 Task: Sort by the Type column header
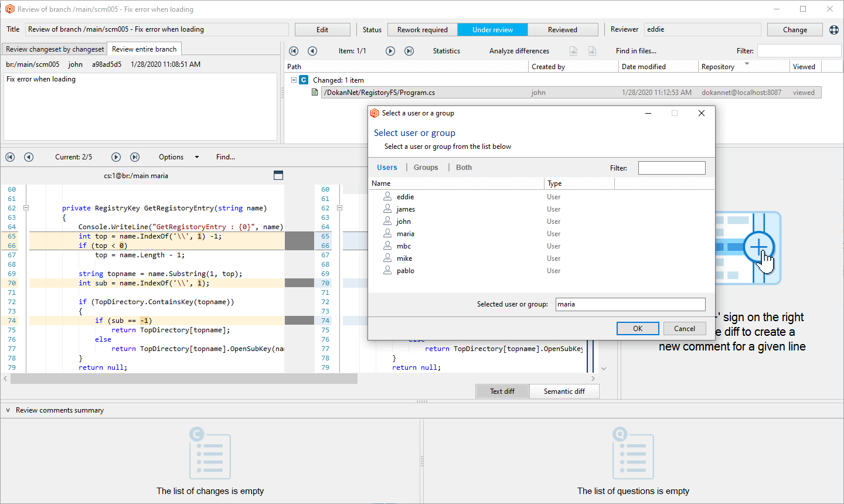pyautogui.click(x=579, y=183)
